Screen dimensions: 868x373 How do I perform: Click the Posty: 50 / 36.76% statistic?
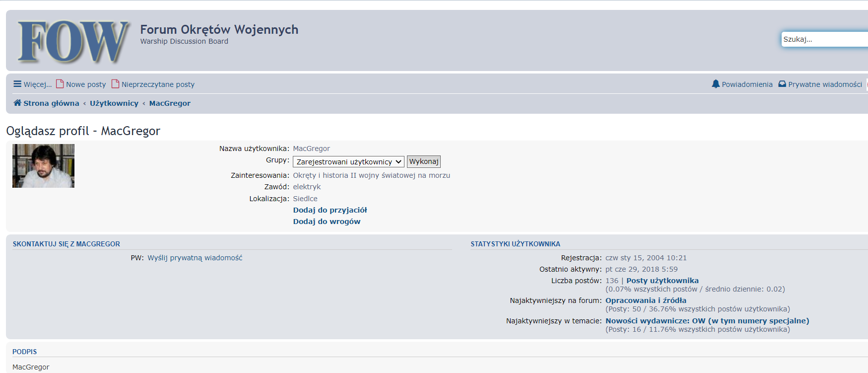pos(698,309)
